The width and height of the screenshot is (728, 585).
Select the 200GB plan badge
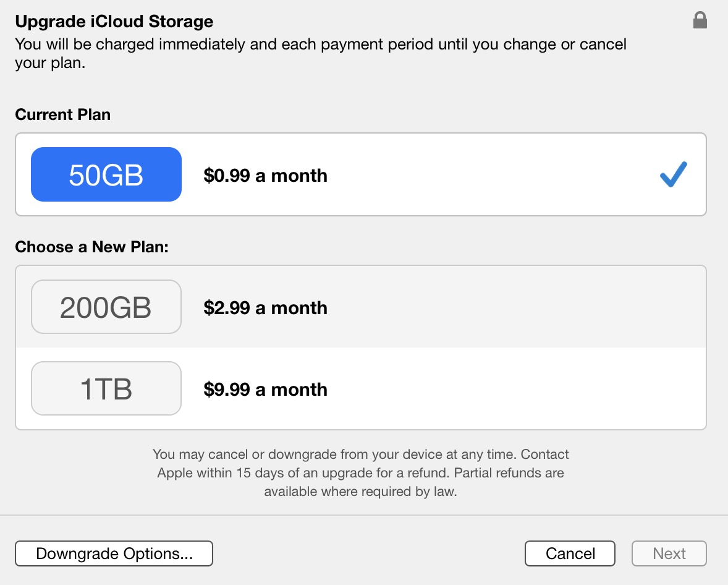(106, 307)
